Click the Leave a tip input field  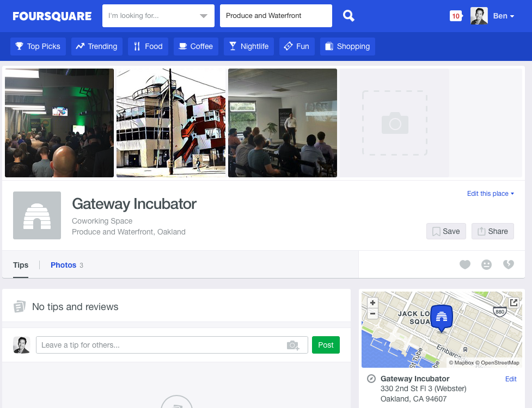(x=172, y=345)
